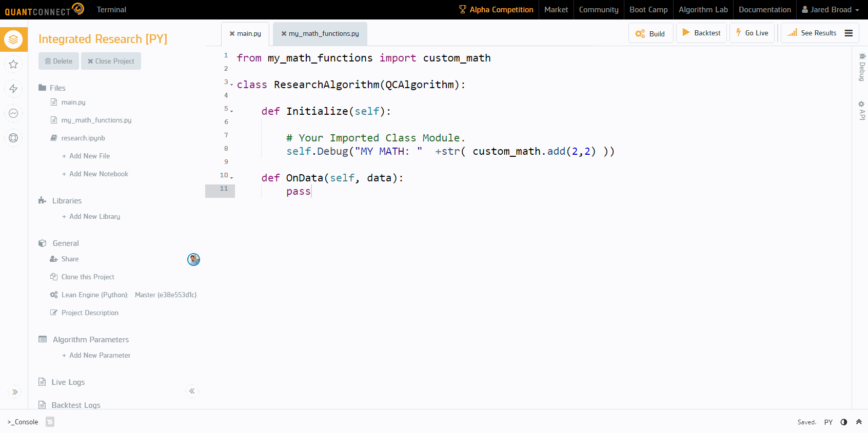Click Close Project
This screenshot has width=868, height=433.
(111, 61)
